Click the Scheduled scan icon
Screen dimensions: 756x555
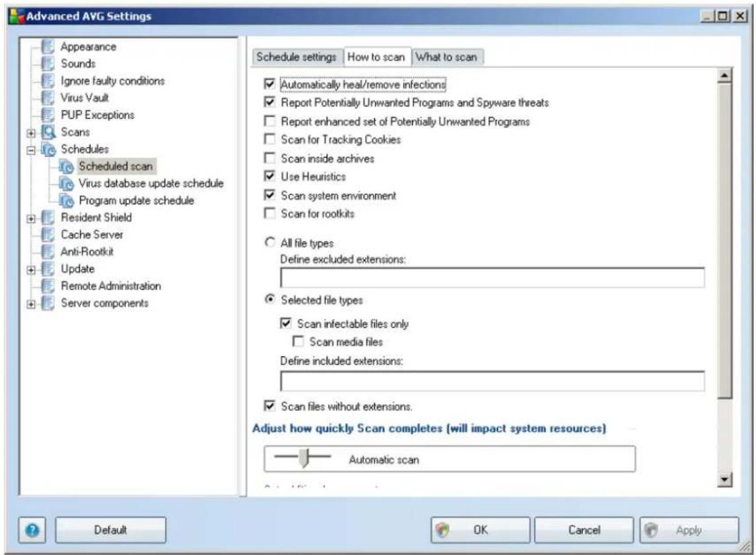pyautogui.click(x=66, y=166)
